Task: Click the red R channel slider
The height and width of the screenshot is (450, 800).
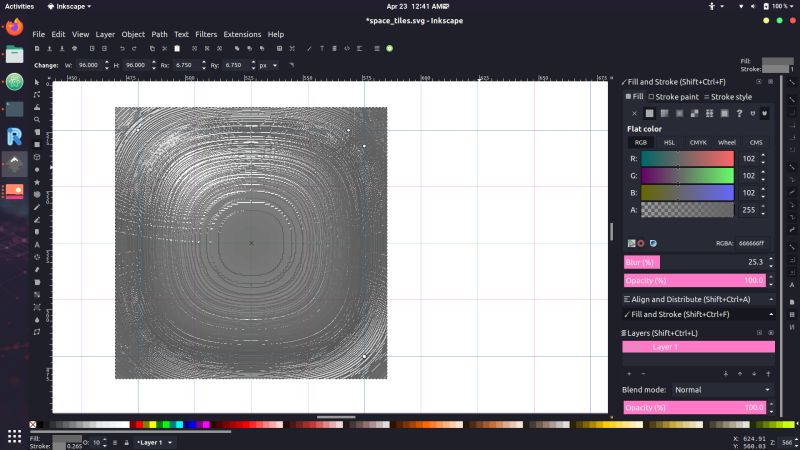Action: point(687,159)
